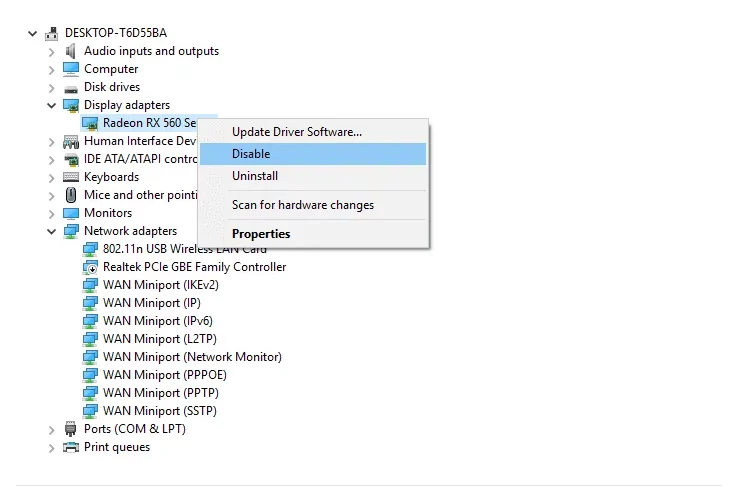The height and width of the screenshot is (500, 737).
Task: Click the Computer category monitor icon
Action: pos(71,69)
